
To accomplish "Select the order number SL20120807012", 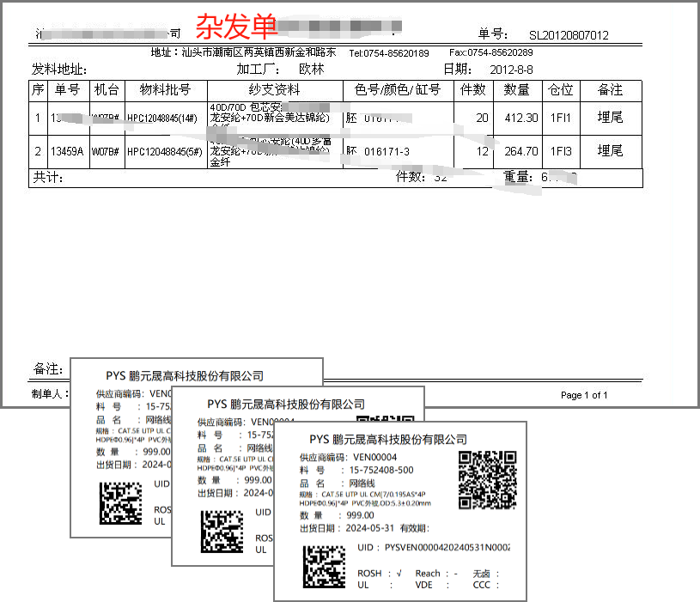I will coord(569,35).
